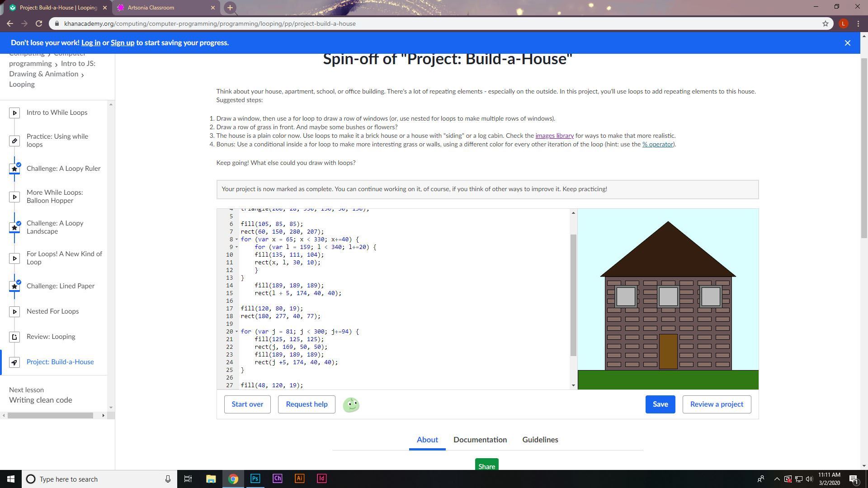The width and height of the screenshot is (868, 488).
Task: Open the images library link
Action: tap(554, 136)
